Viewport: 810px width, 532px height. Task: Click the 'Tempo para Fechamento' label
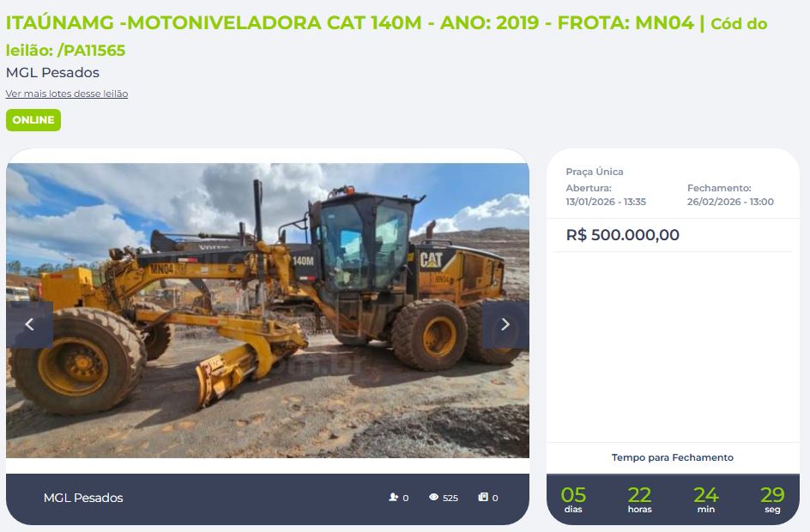pyautogui.click(x=673, y=457)
